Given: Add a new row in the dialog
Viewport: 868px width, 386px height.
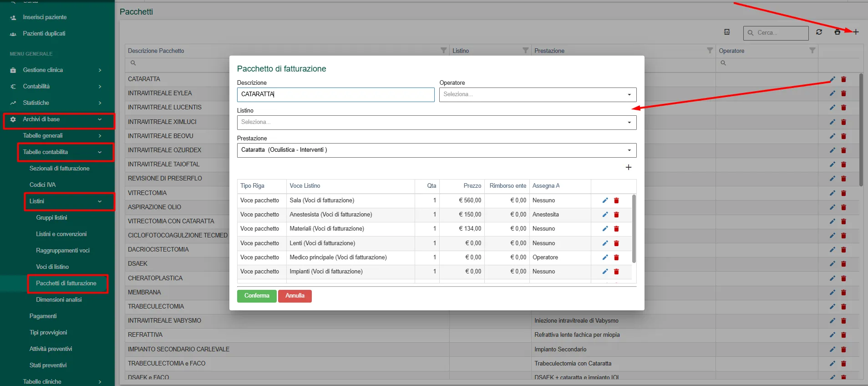Looking at the screenshot, I should 629,167.
